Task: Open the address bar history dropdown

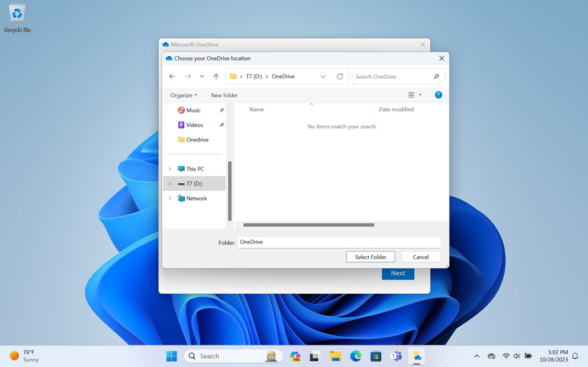Action: coord(323,77)
